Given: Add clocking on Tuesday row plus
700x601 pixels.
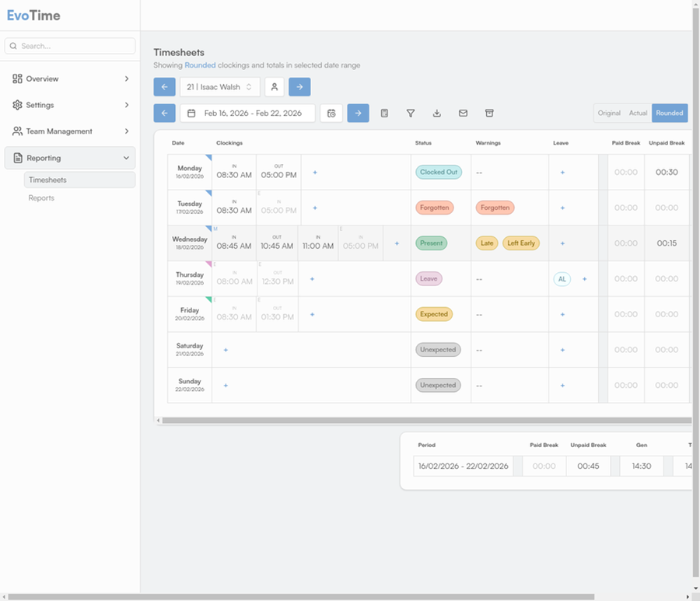Looking at the screenshot, I should (x=315, y=208).
